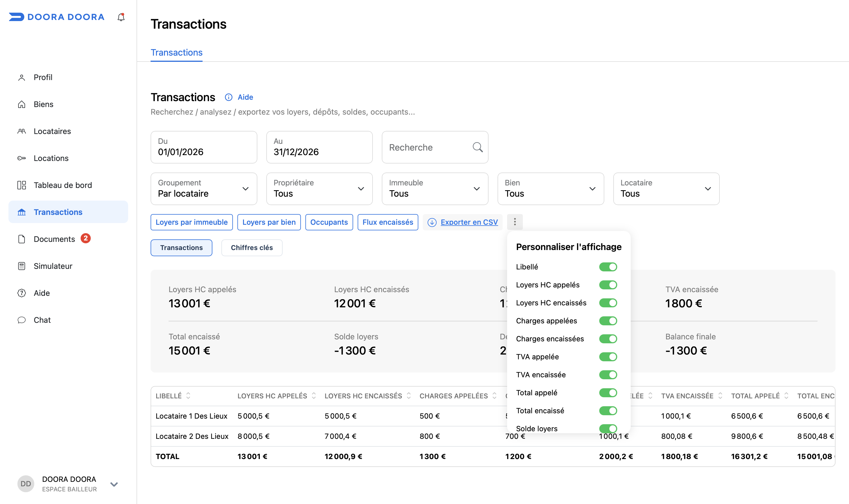
Task: Toggle Total appelé switch
Action: 608,393
